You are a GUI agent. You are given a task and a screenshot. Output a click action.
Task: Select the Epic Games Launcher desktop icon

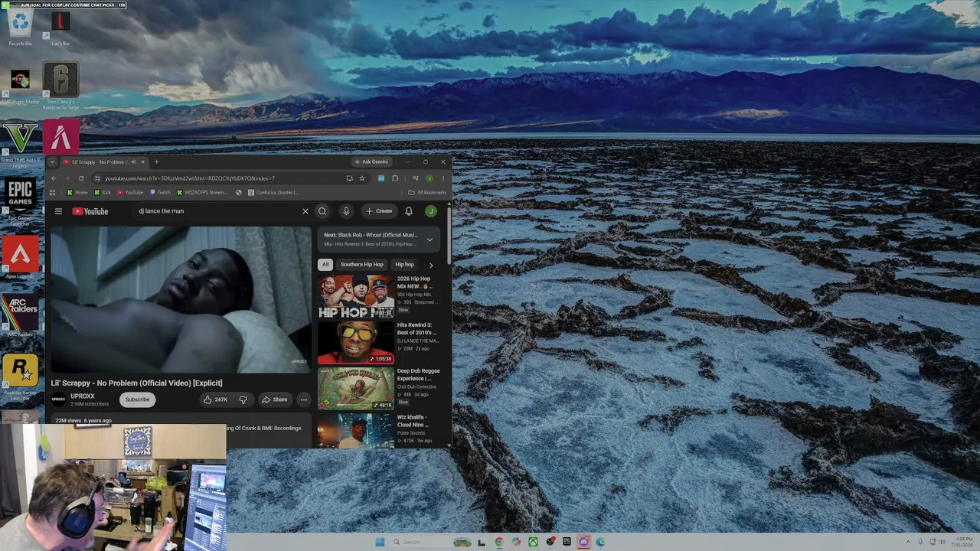[20, 202]
